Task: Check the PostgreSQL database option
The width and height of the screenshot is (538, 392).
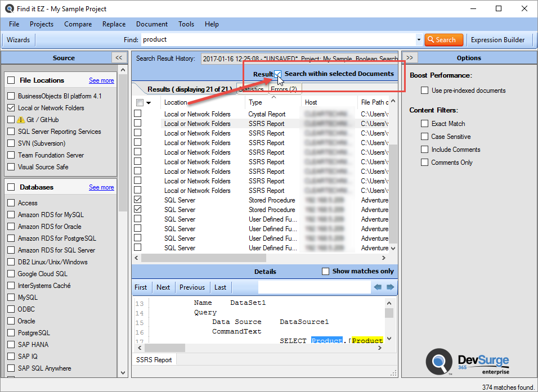Action: click(x=11, y=333)
